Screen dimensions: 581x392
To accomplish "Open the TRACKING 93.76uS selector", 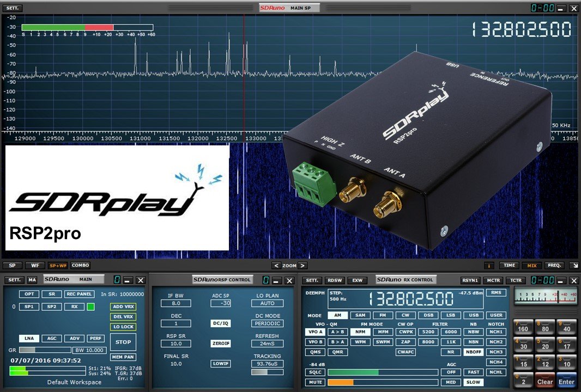I will 267,364.
